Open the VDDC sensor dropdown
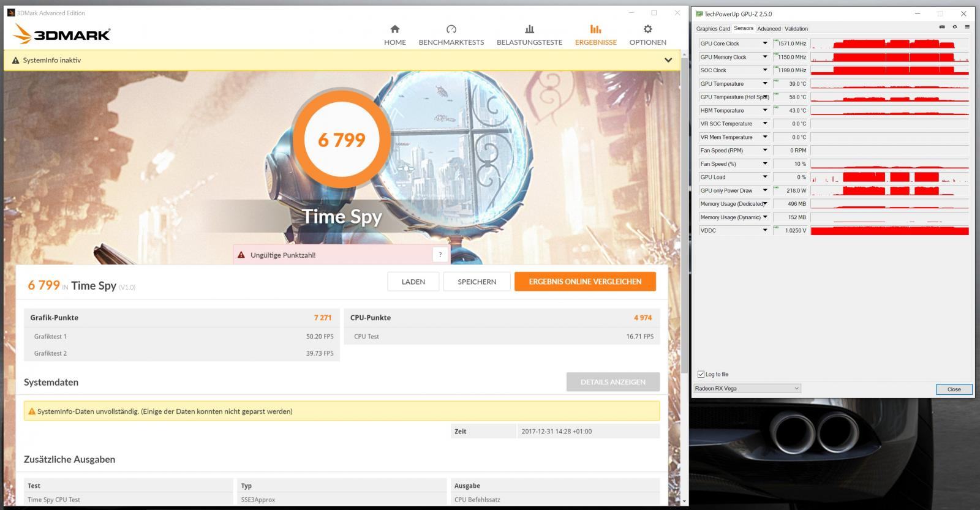 click(764, 230)
